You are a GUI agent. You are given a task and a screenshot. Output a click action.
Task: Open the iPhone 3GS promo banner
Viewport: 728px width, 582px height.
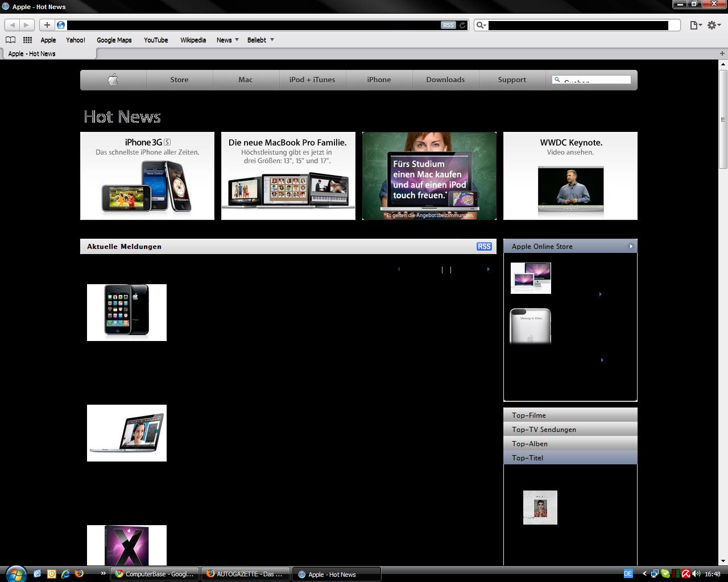tap(147, 176)
